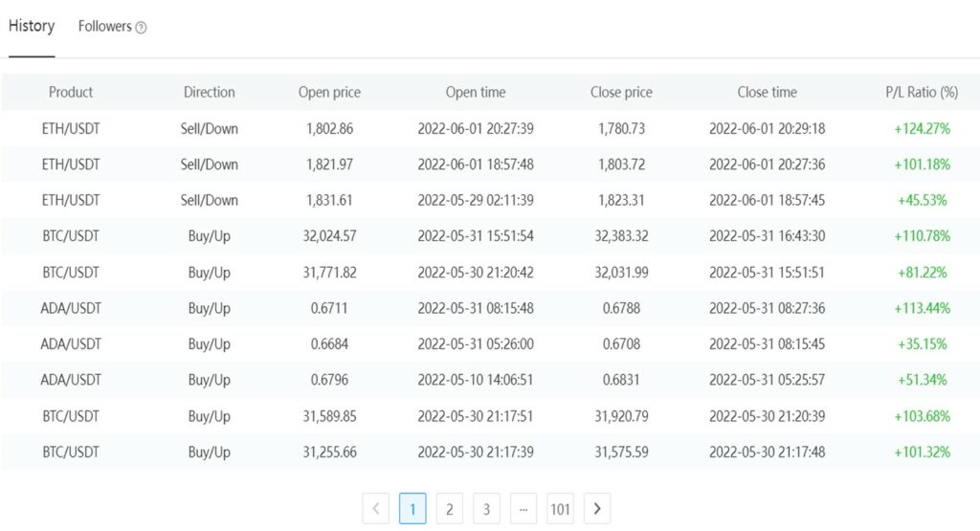Click the Followers help question-mark icon
The width and height of the screenshot is (980, 531).
(142, 28)
